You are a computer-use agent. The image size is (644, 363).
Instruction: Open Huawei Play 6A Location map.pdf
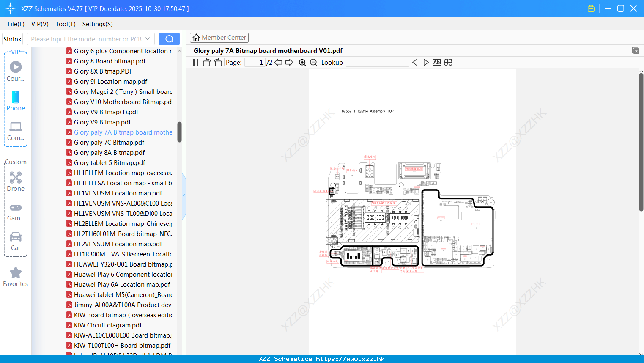(x=122, y=284)
